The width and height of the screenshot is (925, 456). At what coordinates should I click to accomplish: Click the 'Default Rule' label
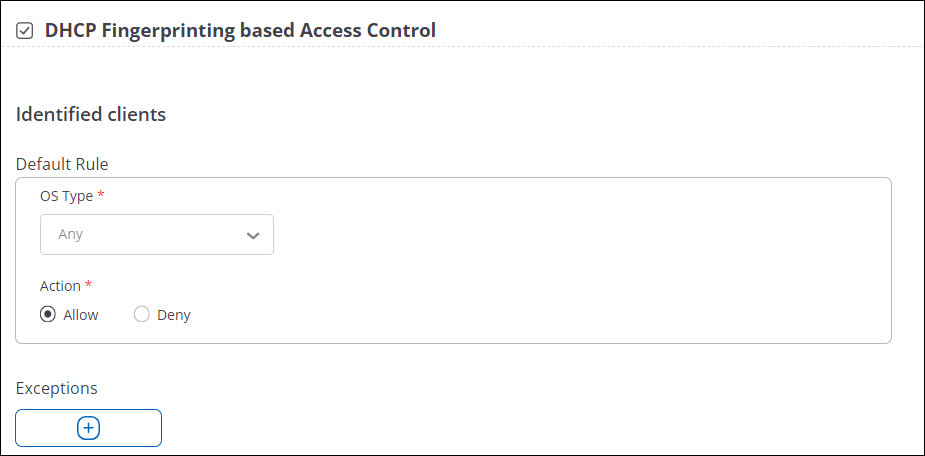click(62, 164)
